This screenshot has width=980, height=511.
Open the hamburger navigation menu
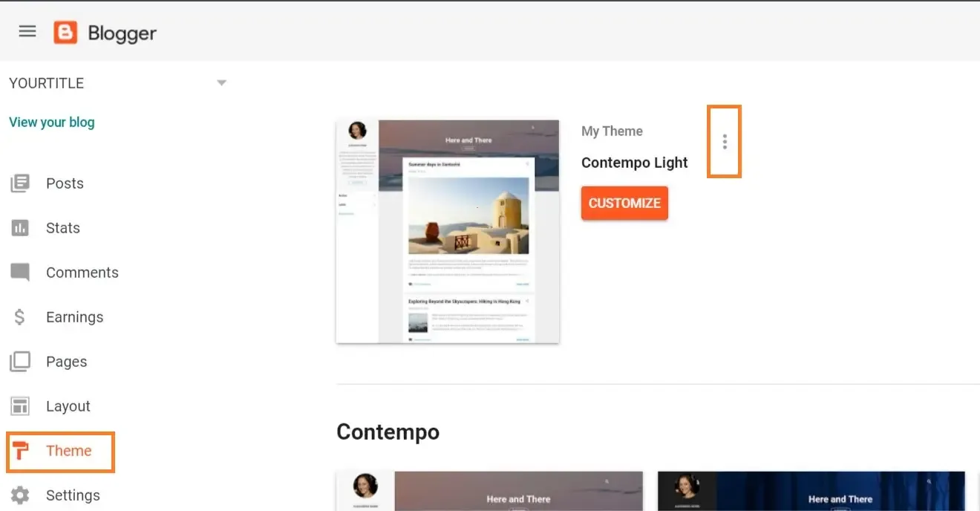tap(27, 31)
